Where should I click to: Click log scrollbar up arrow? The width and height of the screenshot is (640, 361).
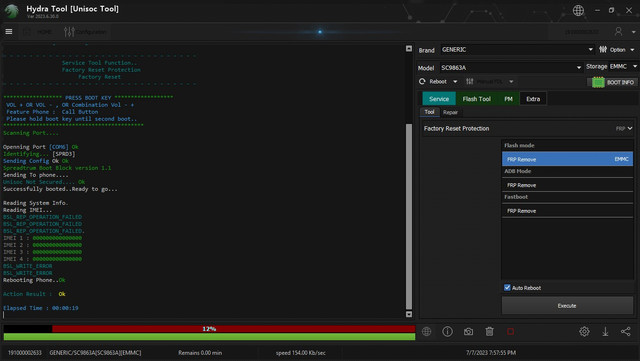pos(409,49)
